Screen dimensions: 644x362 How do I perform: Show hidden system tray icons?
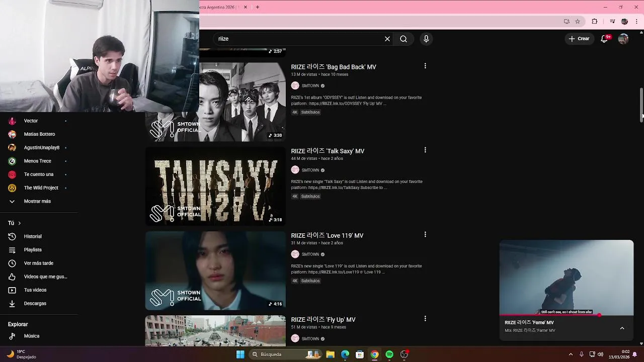point(571,354)
